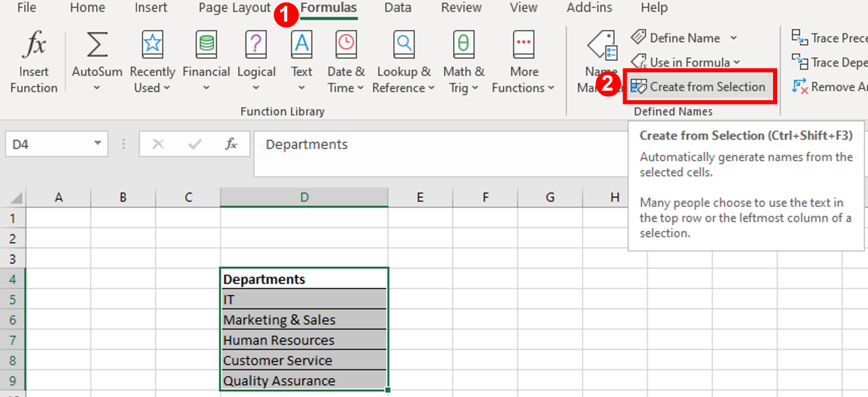This screenshot has width=868, height=397.
Task: Expand the Lookup & Reference dropdown arrow
Action: point(431,88)
